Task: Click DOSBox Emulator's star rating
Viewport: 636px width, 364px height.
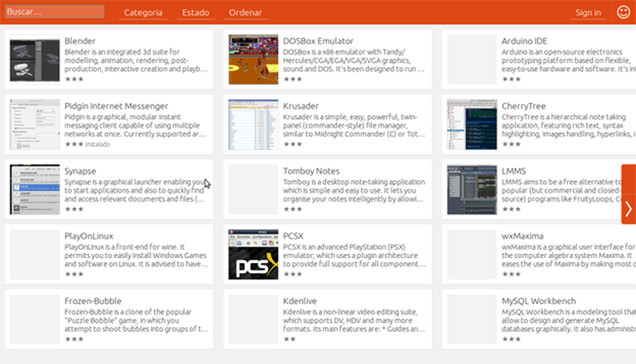Action: (x=294, y=79)
